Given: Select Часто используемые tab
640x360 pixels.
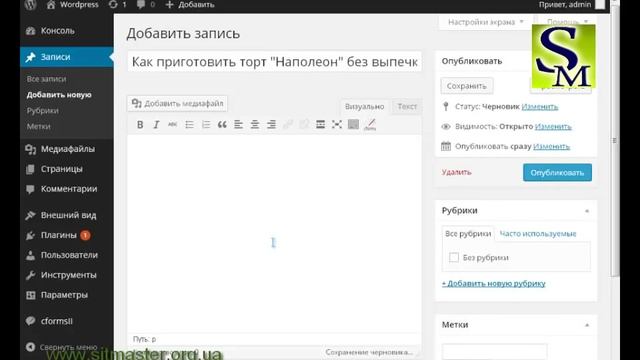Looking at the screenshot, I should tap(538, 234).
